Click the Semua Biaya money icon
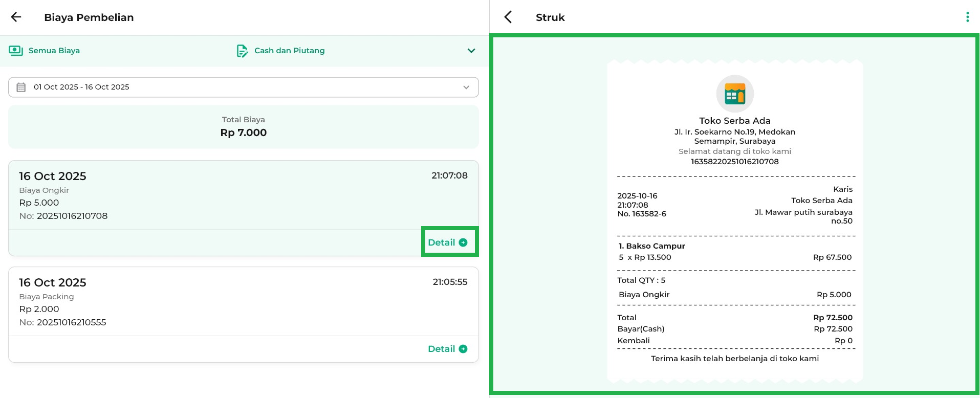The width and height of the screenshot is (980, 398). 16,51
